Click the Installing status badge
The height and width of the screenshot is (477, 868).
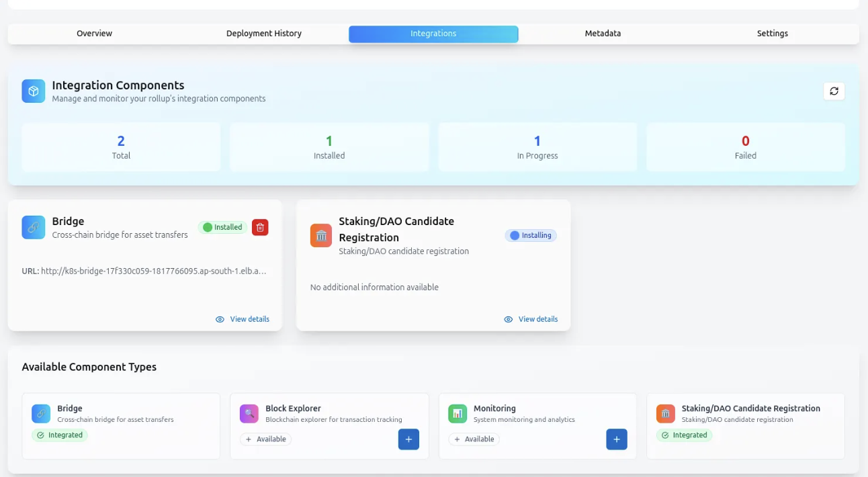tap(531, 235)
